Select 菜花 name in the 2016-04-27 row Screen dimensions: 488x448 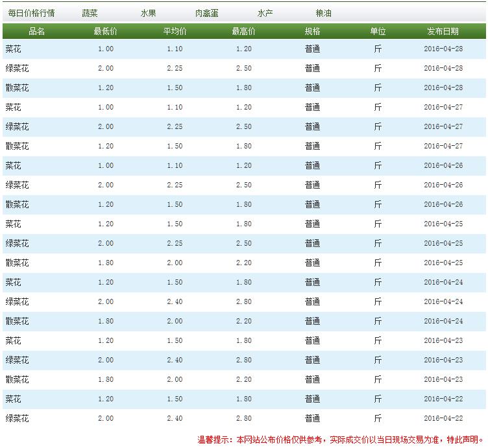pos(14,107)
